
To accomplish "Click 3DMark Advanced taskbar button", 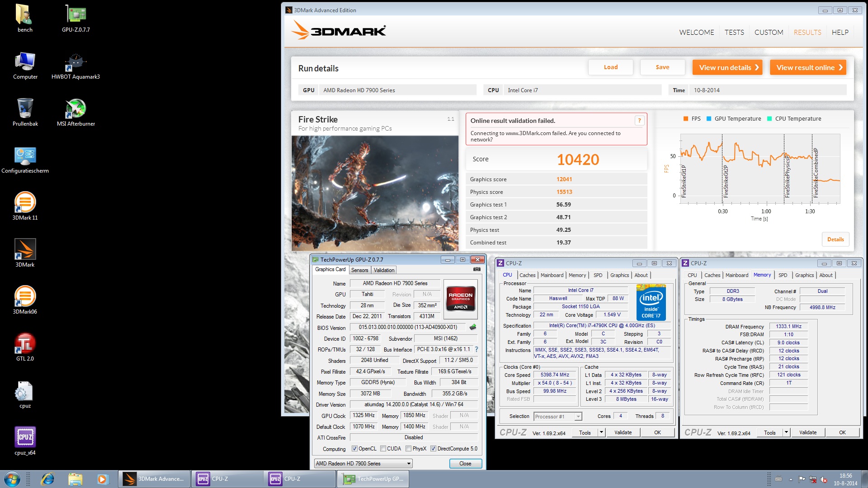I will click(154, 479).
